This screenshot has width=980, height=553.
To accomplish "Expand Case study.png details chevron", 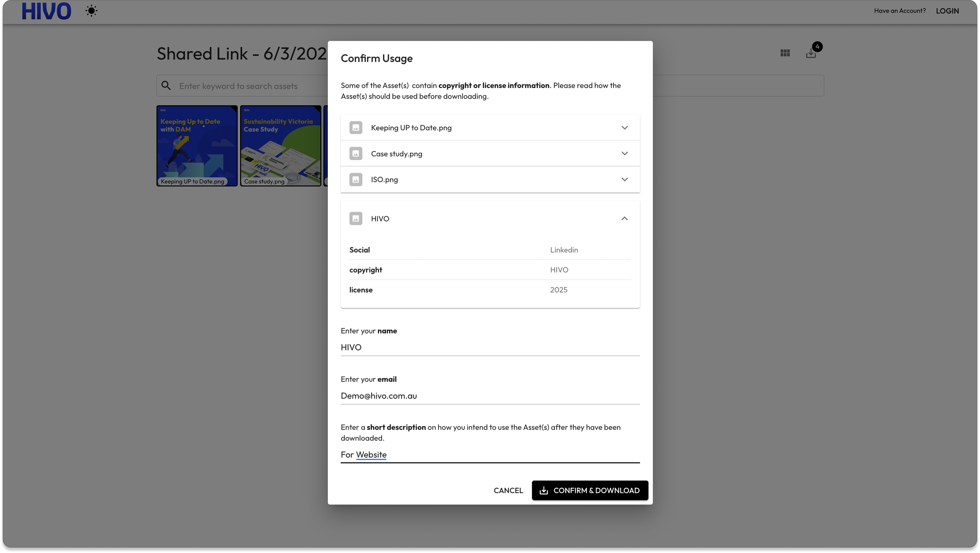I will point(624,154).
